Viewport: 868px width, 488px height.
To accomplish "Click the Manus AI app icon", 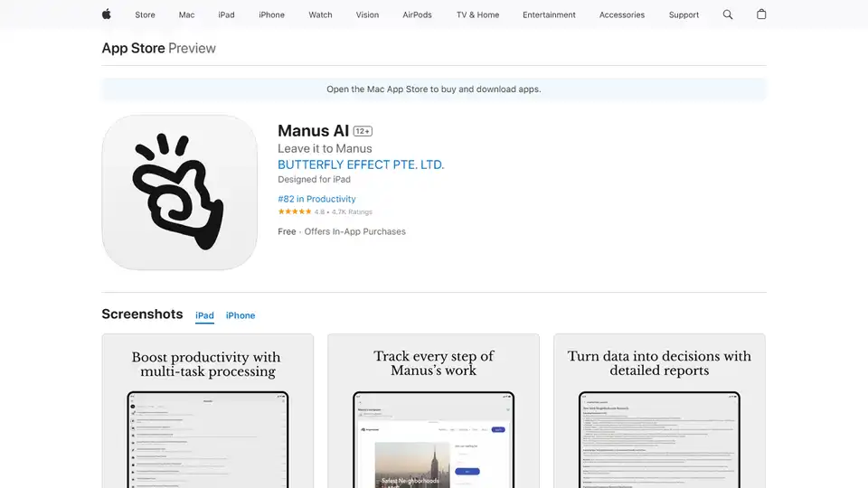I will pyautogui.click(x=179, y=192).
